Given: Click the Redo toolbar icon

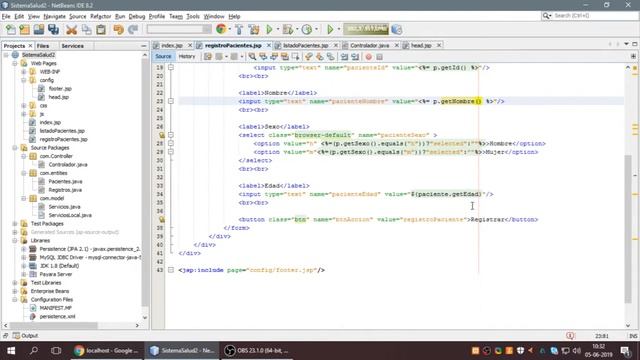Looking at the screenshot, I should [x=133, y=29].
